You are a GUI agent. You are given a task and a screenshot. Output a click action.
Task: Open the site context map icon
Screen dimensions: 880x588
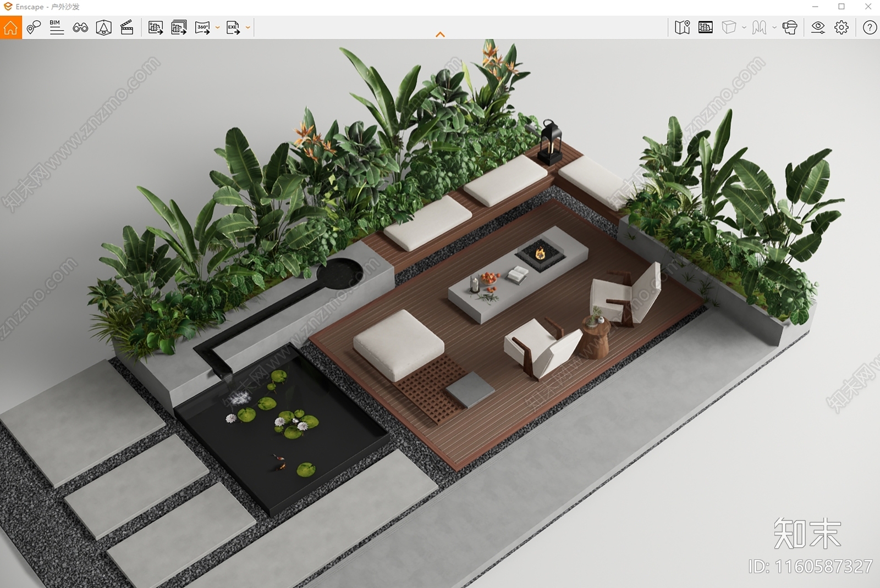click(x=683, y=27)
